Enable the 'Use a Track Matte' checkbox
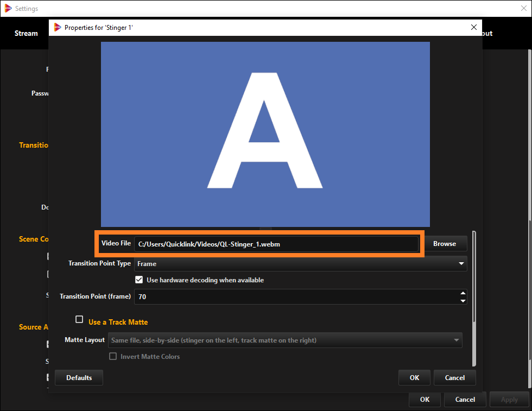This screenshot has height=411, width=532. pyautogui.click(x=80, y=320)
